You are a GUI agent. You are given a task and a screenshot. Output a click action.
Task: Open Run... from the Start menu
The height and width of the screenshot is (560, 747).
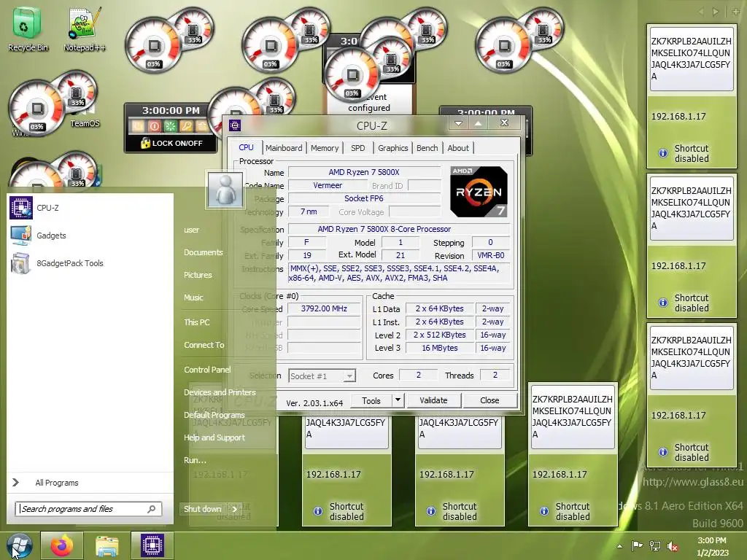coord(195,460)
